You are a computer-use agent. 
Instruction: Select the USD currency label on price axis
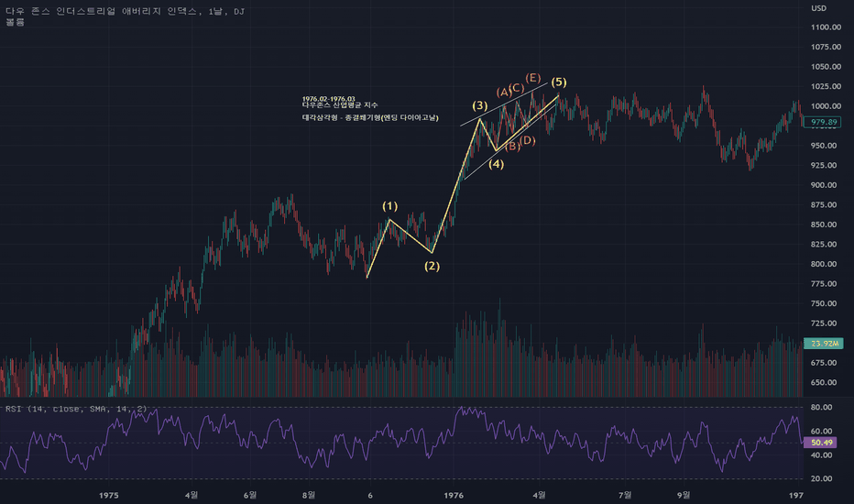pyautogui.click(x=818, y=8)
